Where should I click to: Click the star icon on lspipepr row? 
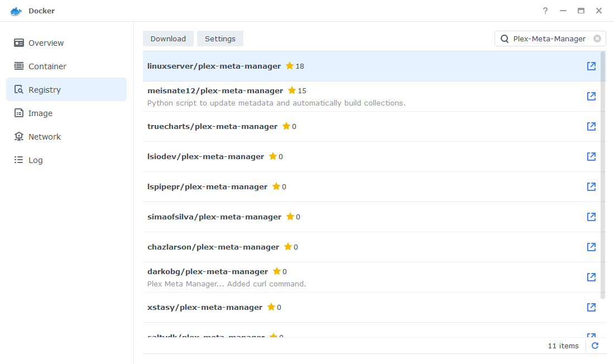click(276, 186)
